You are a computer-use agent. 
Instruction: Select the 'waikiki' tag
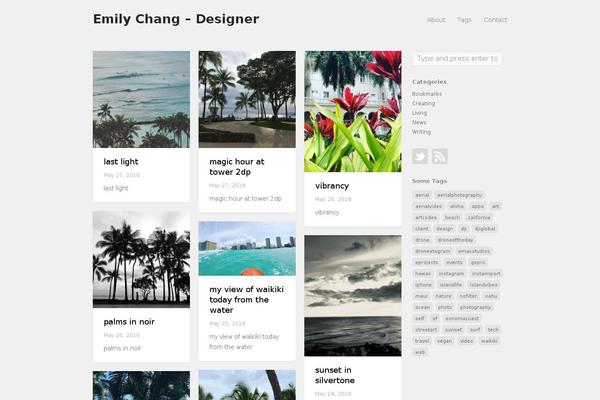click(x=489, y=341)
